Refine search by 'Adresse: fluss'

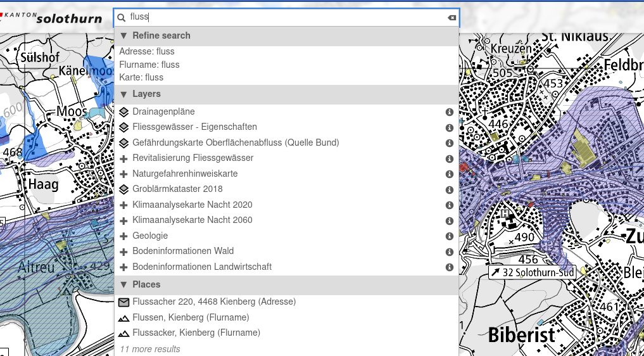[147, 51]
